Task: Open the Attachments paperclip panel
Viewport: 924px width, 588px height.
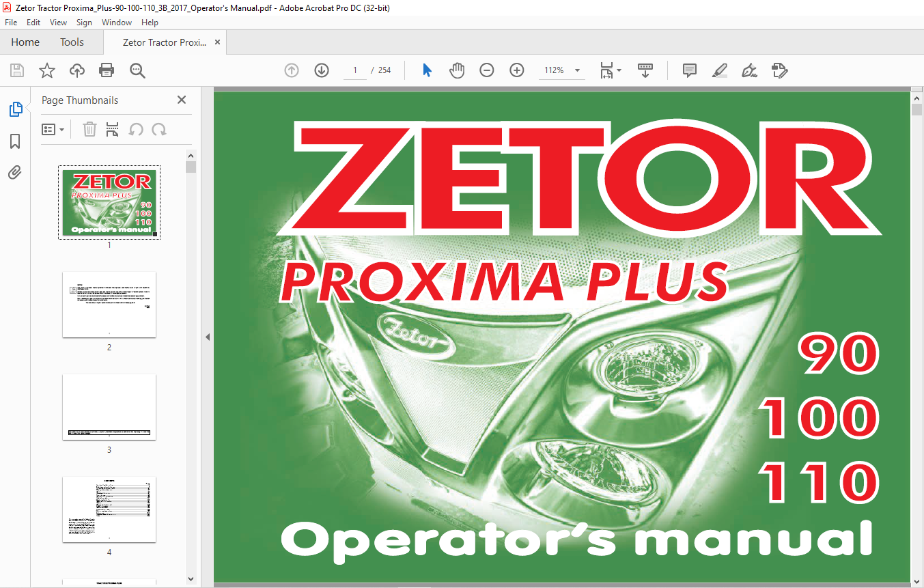Action: [15, 173]
